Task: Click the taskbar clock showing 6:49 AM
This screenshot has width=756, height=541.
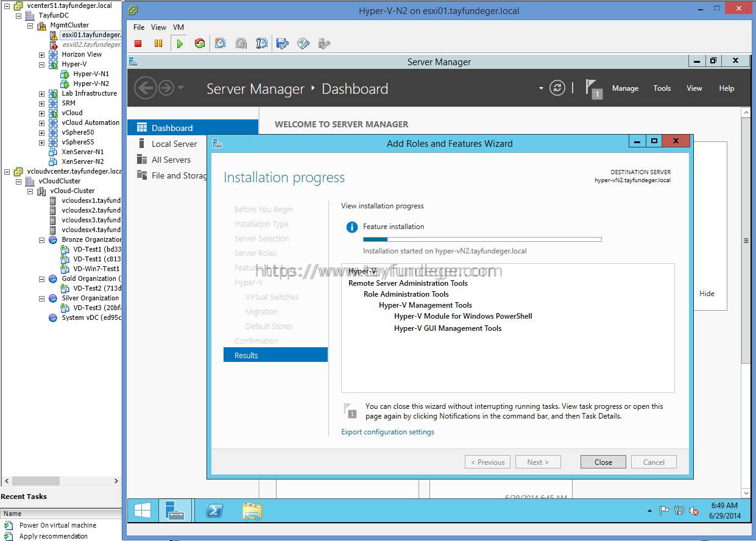Action: pyautogui.click(x=725, y=511)
